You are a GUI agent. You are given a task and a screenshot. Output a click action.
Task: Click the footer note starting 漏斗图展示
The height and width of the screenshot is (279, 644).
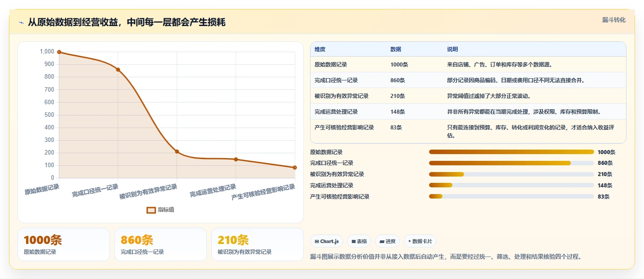447,257
